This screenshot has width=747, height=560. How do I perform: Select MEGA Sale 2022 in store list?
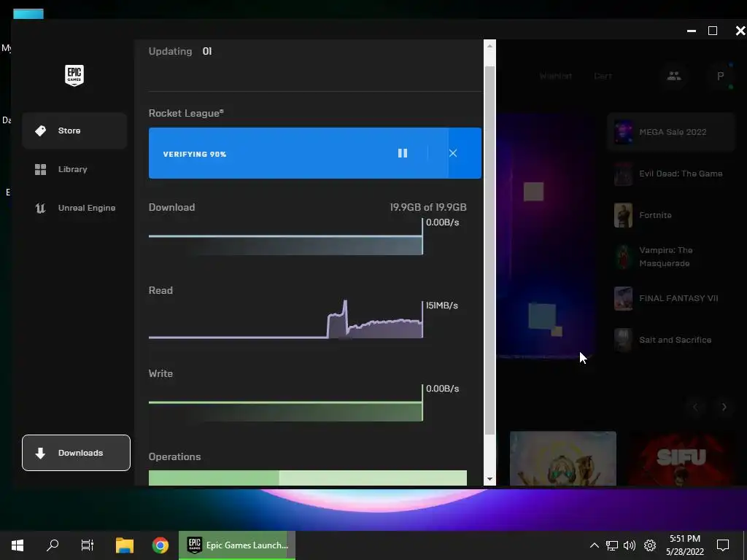tap(671, 132)
